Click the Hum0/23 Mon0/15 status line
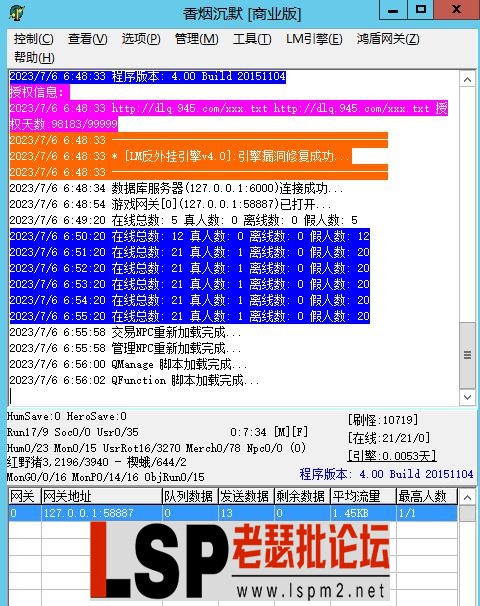This screenshot has width=480, height=606. (x=156, y=448)
